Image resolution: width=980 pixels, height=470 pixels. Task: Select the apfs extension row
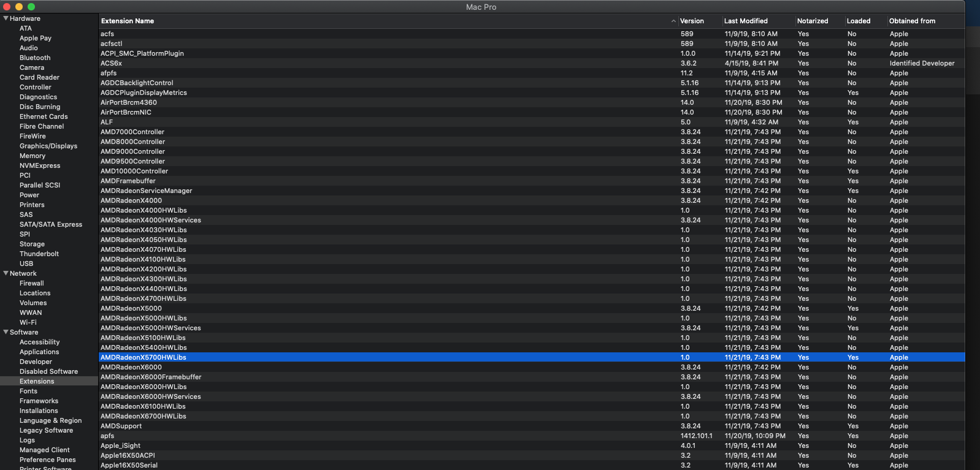pyautogui.click(x=532, y=436)
